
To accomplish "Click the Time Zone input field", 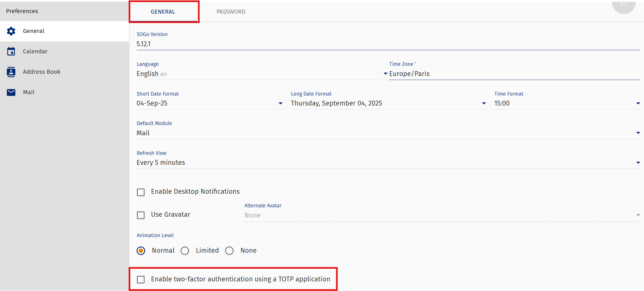I will (x=514, y=74).
